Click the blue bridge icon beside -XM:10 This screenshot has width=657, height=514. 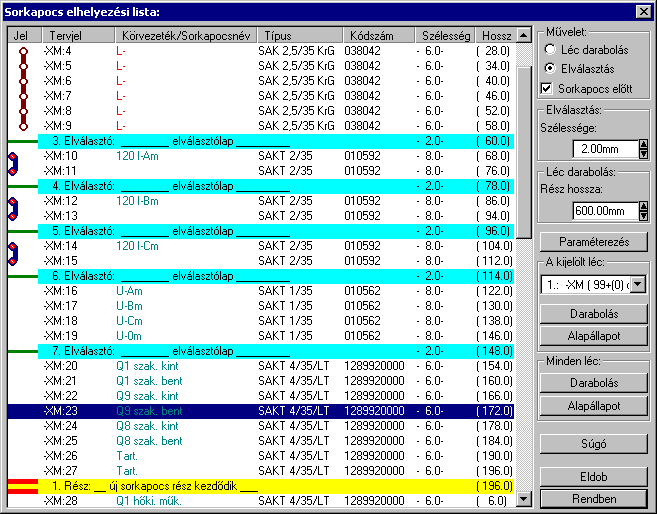pyautogui.click(x=13, y=164)
